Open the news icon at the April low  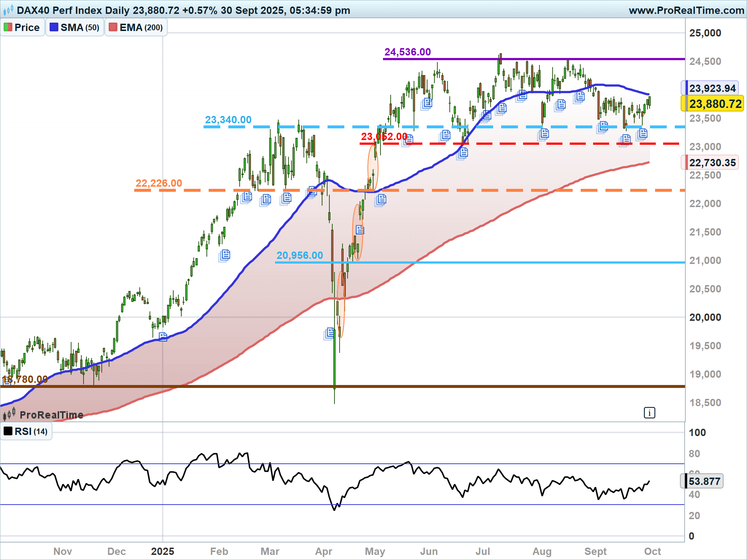(329, 333)
